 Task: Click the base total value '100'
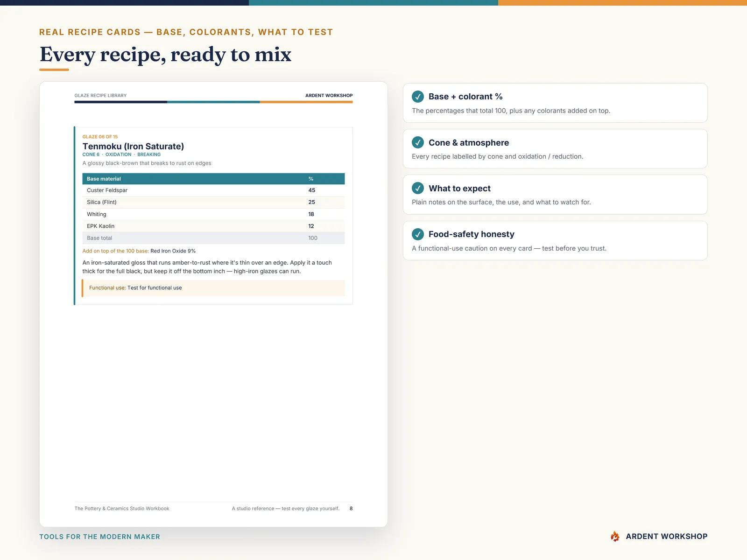click(x=312, y=238)
